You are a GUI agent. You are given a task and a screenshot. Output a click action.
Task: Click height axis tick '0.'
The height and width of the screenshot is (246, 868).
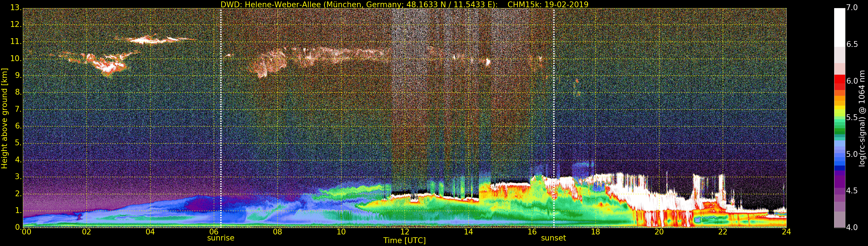[x=18, y=227]
